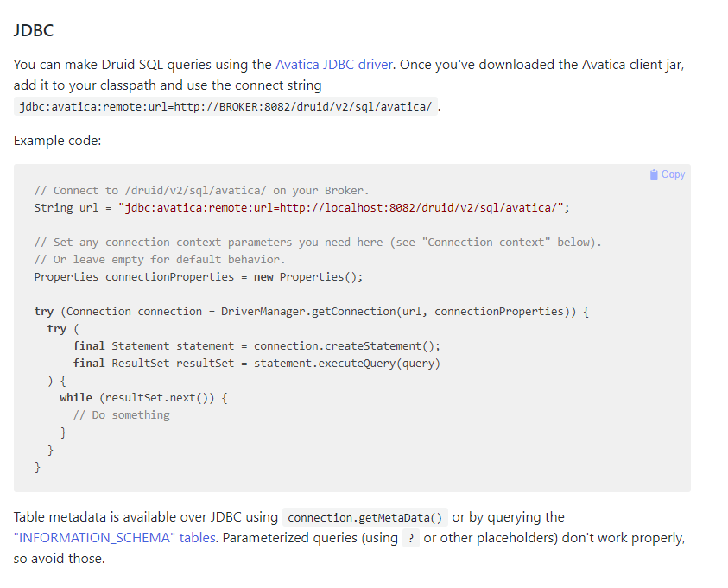This screenshot has width=728, height=588.
Task: Click the connection.createStatement line of code
Action: click(255, 345)
